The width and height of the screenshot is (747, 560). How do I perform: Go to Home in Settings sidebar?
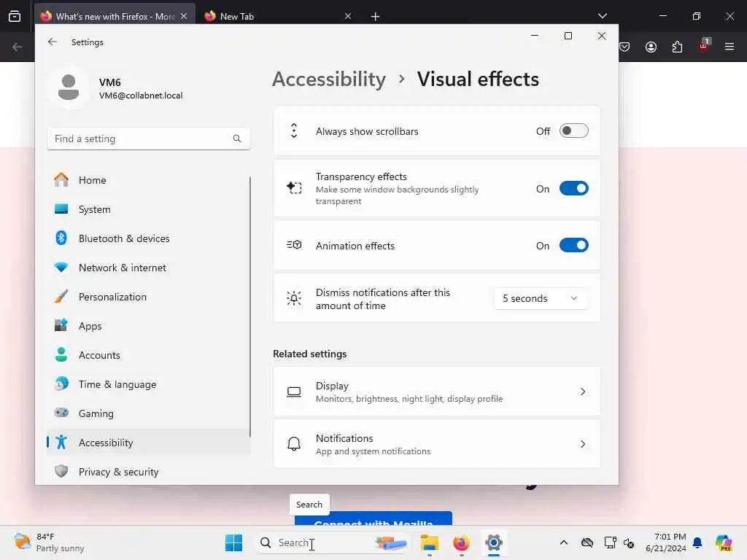point(149,180)
